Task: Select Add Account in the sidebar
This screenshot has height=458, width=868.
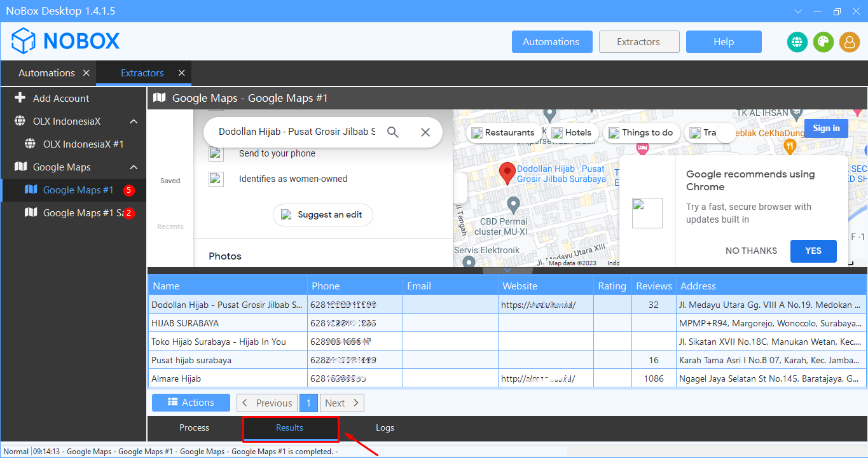Action: click(x=60, y=99)
